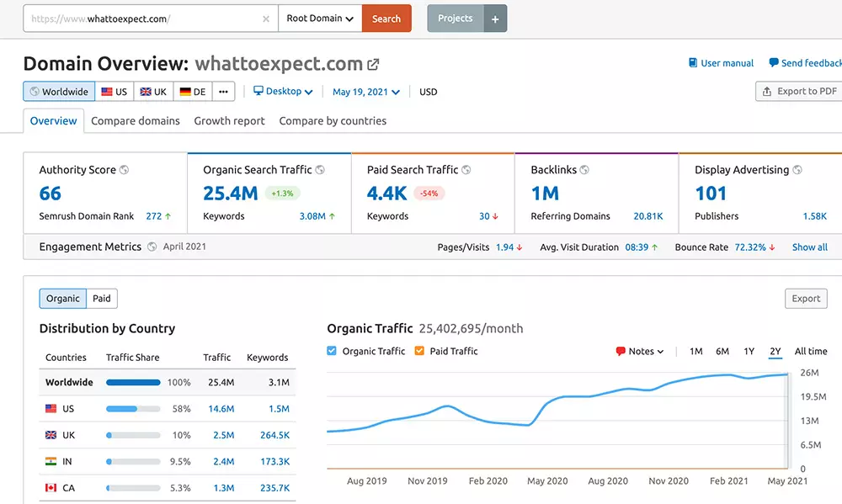Switch database to US

pyautogui.click(x=115, y=91)
